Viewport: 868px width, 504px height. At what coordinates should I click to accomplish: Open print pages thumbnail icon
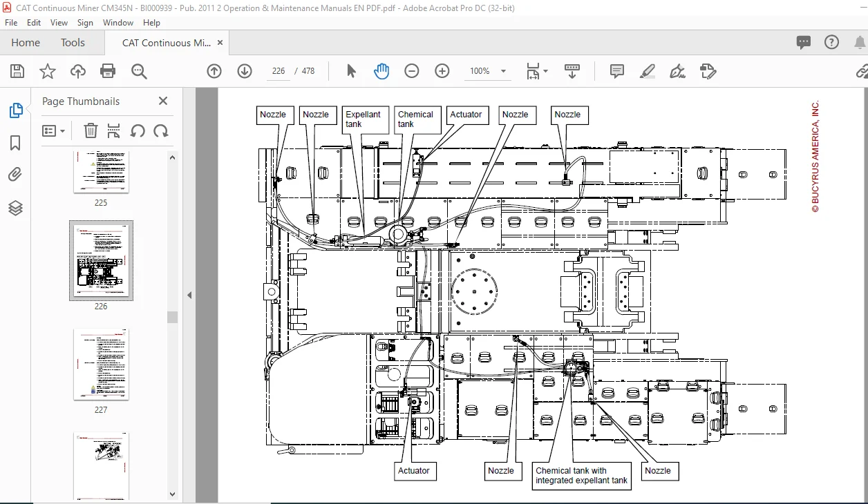114,130
